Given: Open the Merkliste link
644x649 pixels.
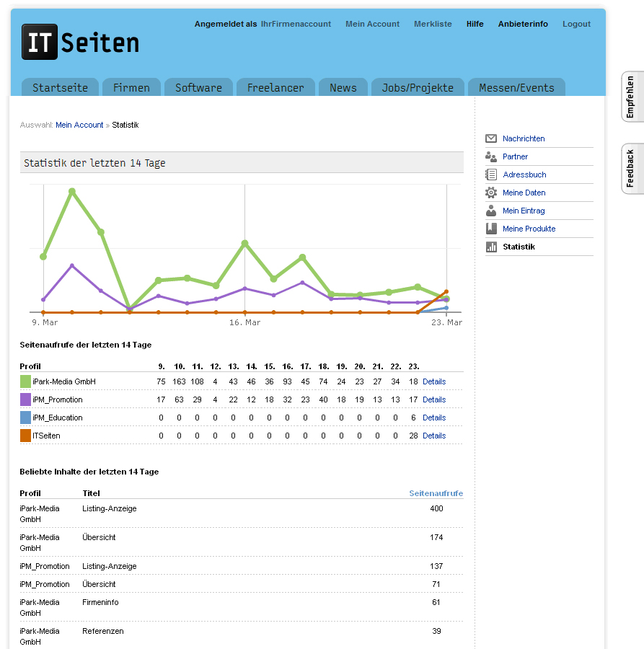Looking at the screenshot, I should coord(433,24).
